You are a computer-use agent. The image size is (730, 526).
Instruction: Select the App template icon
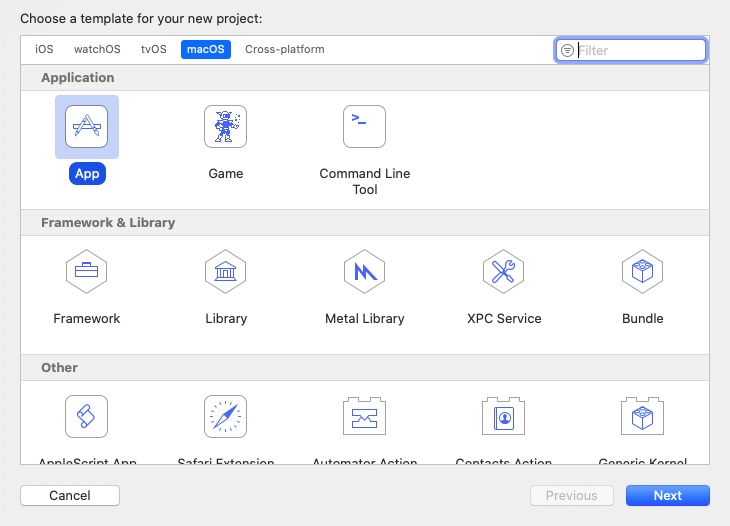click(87, 127)
